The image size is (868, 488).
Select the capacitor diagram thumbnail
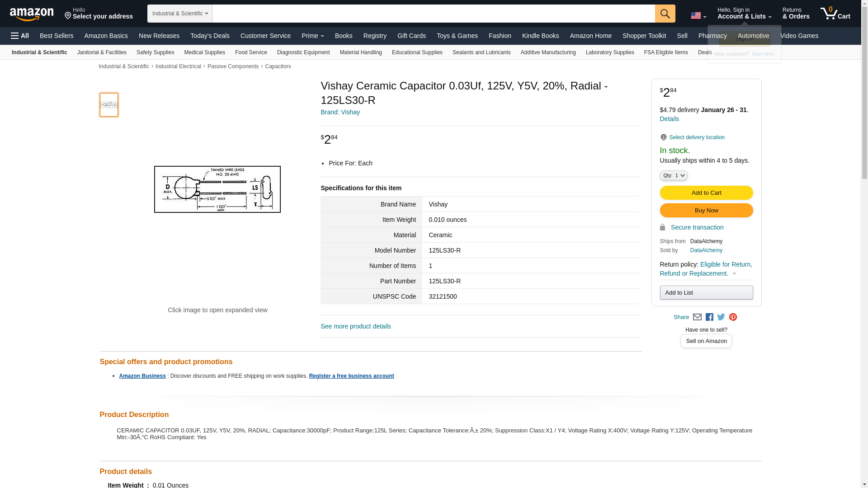[x=109, y=105]
